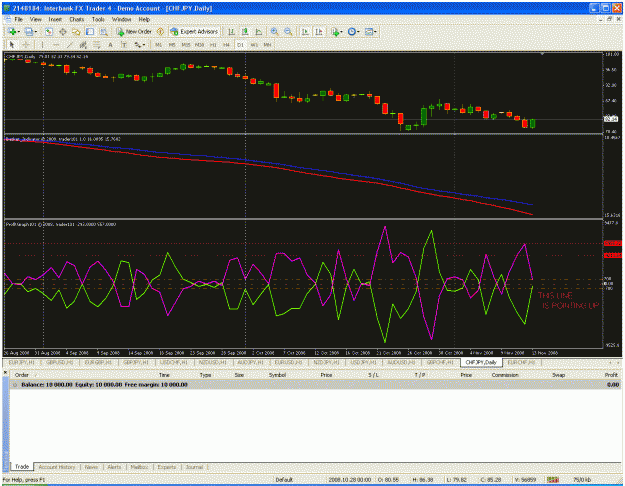Click the connection status bars icon

[x=552, y=480]
